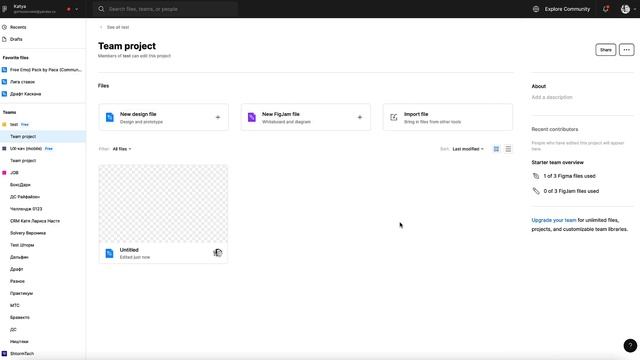
Task: Click the Recents clock icon
Action: (4, 27)
